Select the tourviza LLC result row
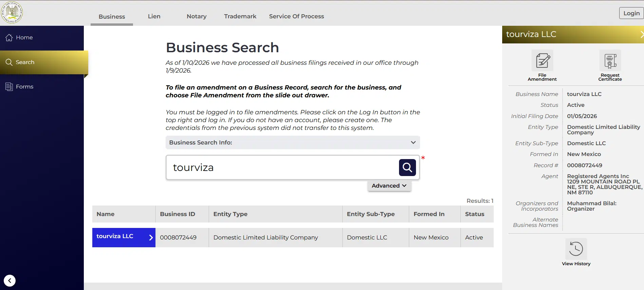This screenshot has height=290, width=644. click(x=124, y=237)
